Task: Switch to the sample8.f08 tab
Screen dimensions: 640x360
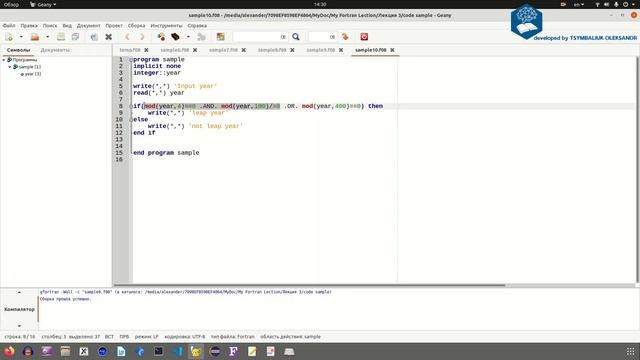Action: coord(272,50)
